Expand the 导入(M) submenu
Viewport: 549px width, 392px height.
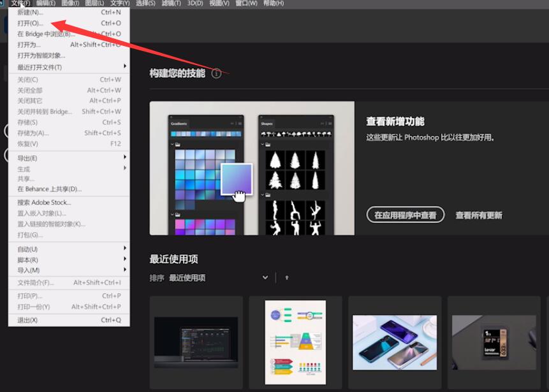point(69,270)
